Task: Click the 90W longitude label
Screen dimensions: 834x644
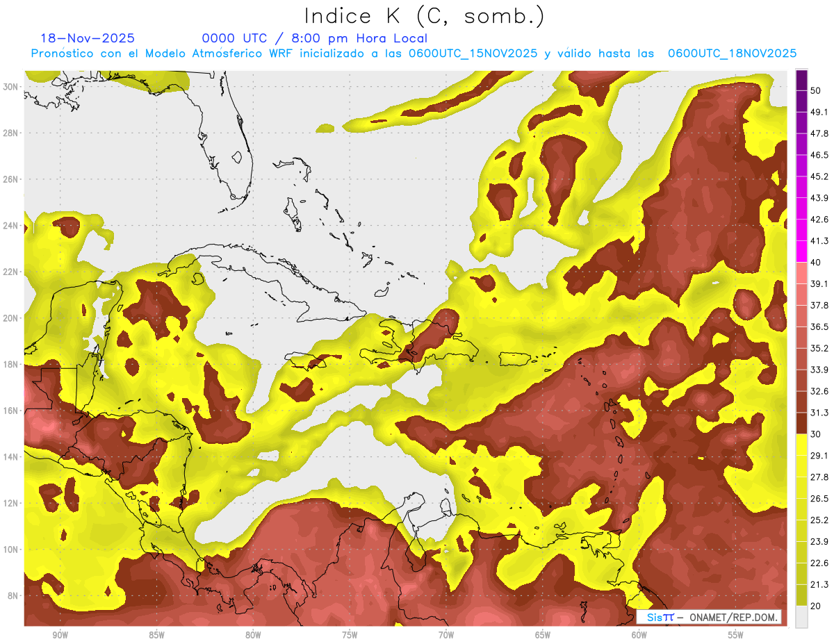Action: [60, 635]
